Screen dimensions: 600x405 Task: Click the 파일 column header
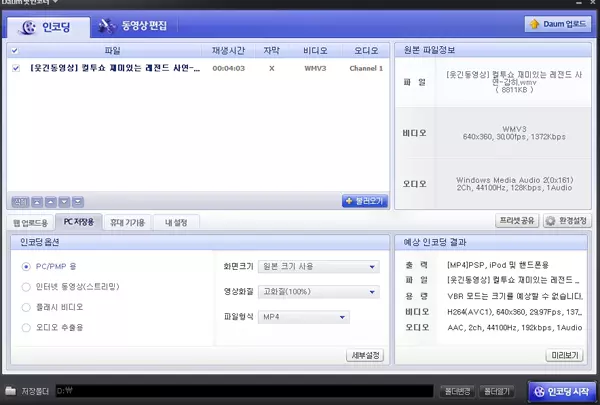pyautogui.click(x=112, y=51)
